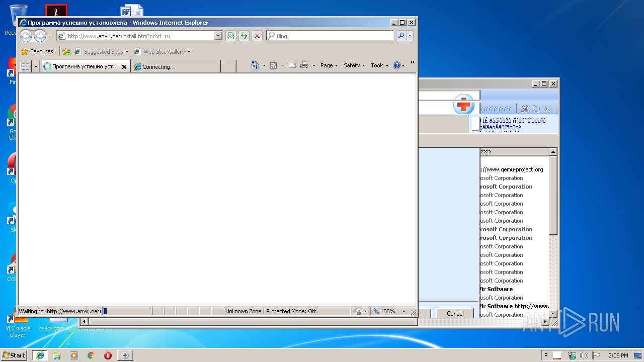Close the Программа успешно уст... tab
644x362 pixels.
[124, 66]
